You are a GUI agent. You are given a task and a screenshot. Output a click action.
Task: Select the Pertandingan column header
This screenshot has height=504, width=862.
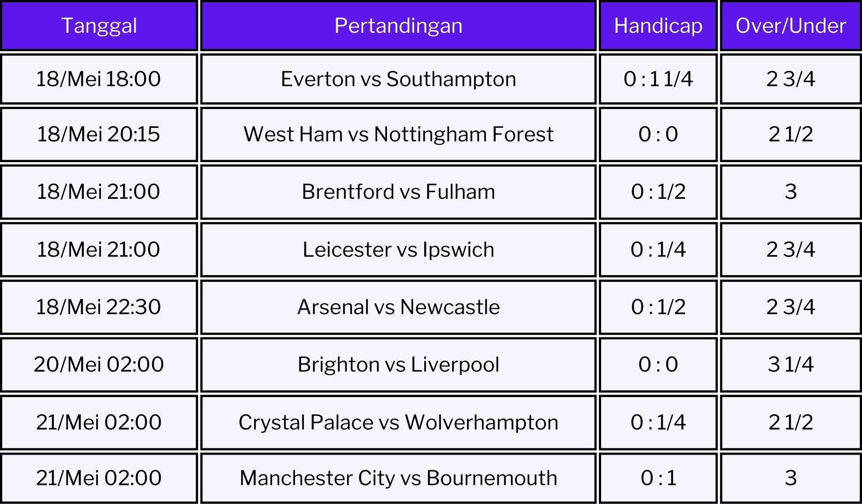[x=398, y=26]
